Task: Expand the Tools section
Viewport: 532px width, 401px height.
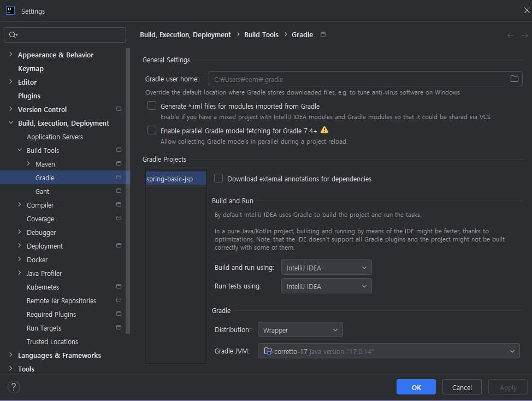Action: pos(10,368)
